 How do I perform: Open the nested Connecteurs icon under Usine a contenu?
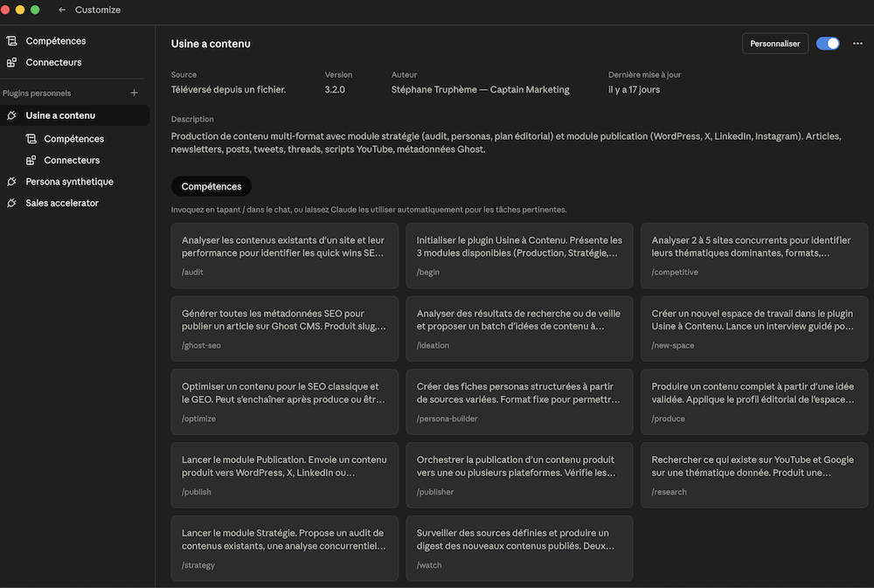click(31, 160)
